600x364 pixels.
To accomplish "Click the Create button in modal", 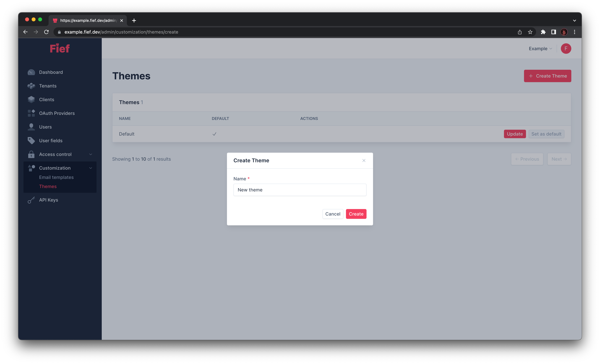I will click(x=356, y=214).
